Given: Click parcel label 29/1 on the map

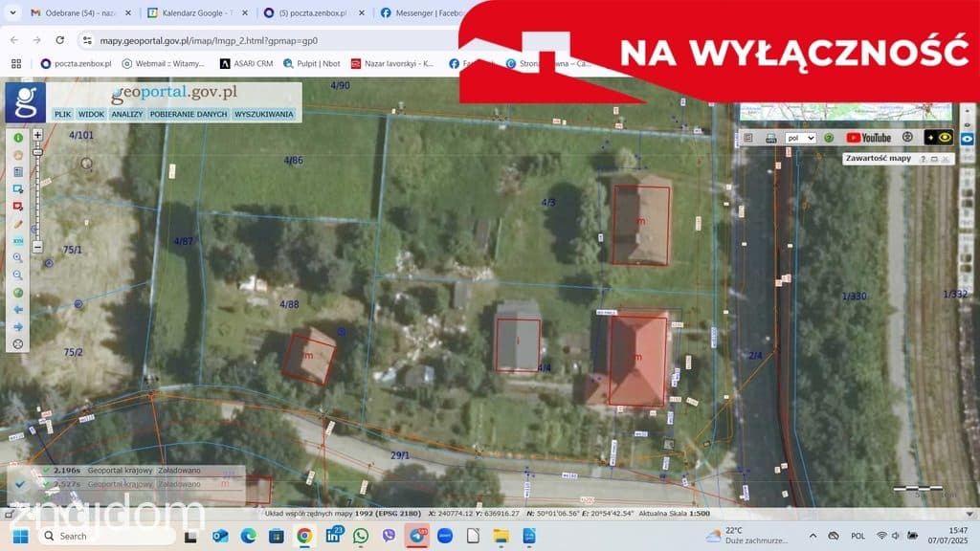Looking at the screenshot, I should coord(400,455).
